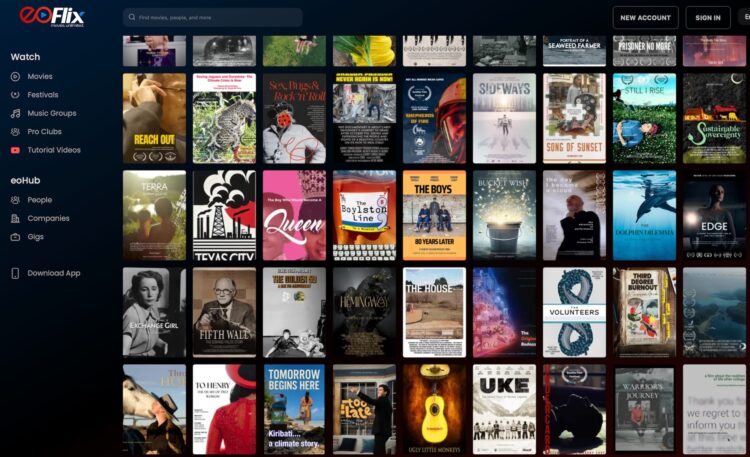This screenshot has height=457, width=750.
Task: Open the Prisoner No More poster
Action: (x=644, y=51)
